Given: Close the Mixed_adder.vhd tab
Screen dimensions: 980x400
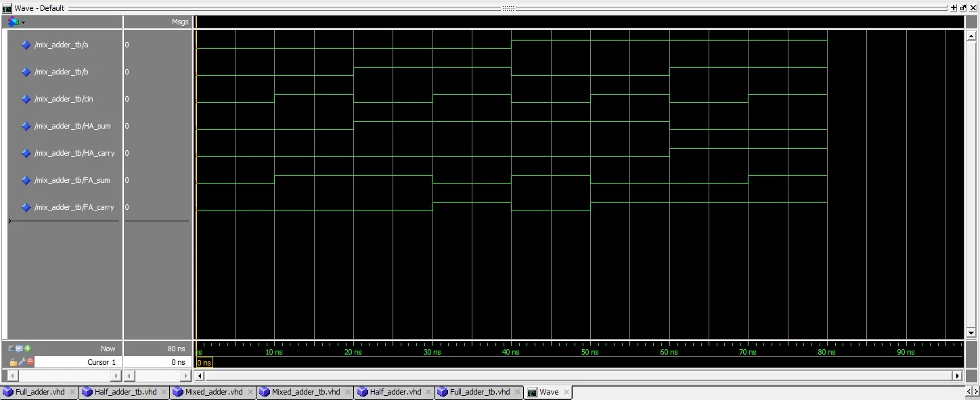Looking at the screenshot, I should point(250,392).
